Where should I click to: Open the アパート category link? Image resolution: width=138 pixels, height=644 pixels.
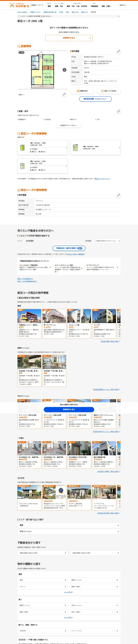point(43,587)
